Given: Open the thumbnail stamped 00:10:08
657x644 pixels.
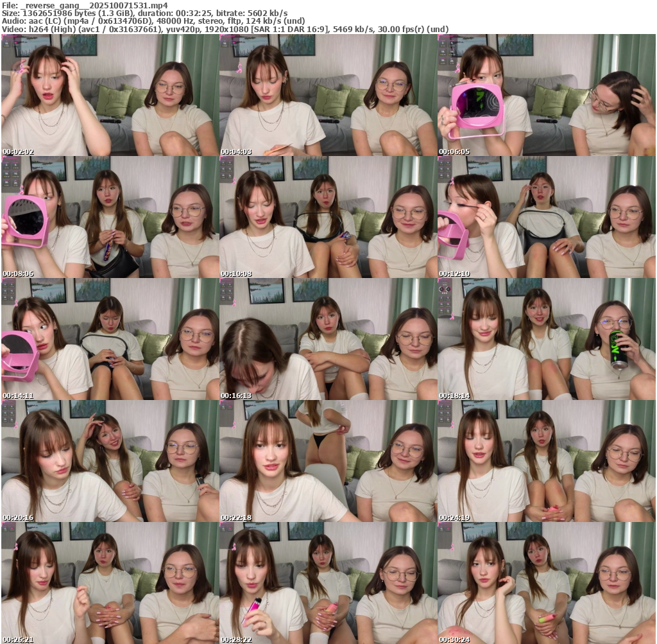Looking at the screenshot, I should point(328,217).
